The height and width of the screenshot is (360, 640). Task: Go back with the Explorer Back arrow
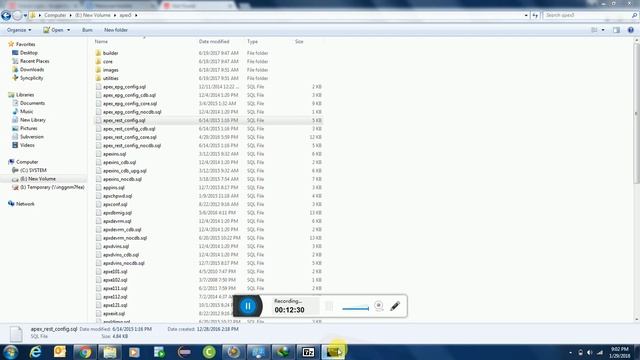(x=6, y=16)
